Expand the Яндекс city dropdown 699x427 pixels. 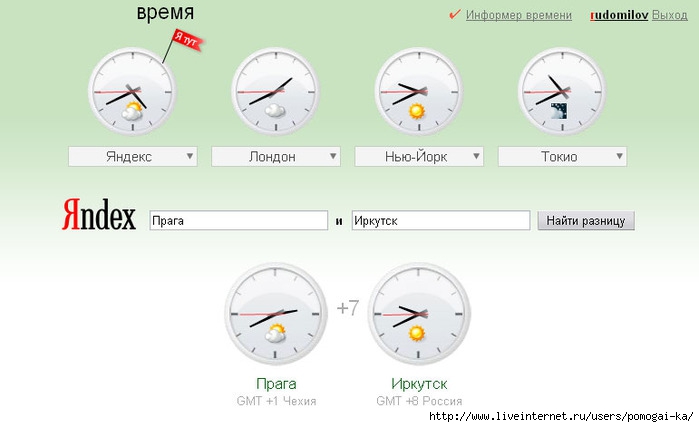(189, 157)
